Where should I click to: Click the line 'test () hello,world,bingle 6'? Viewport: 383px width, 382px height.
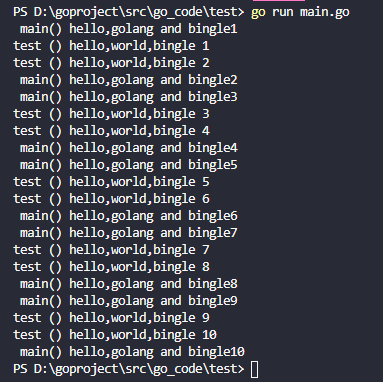[x=111, y=199]
